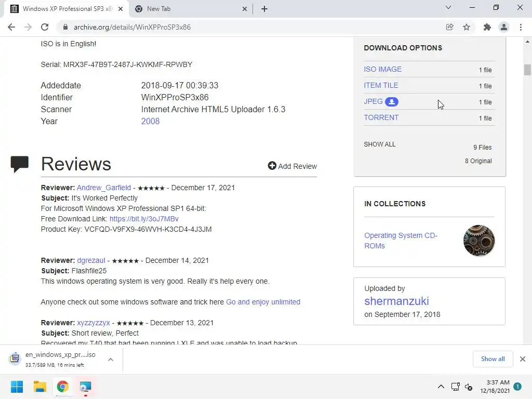Close the New Tab tab
532x399 pixels.
click(x=245, y=9)
